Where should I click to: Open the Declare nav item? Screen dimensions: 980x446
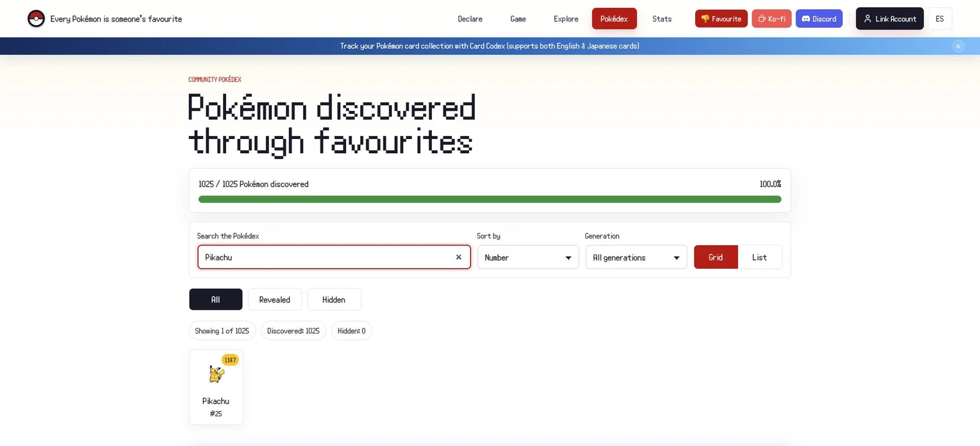470,19
